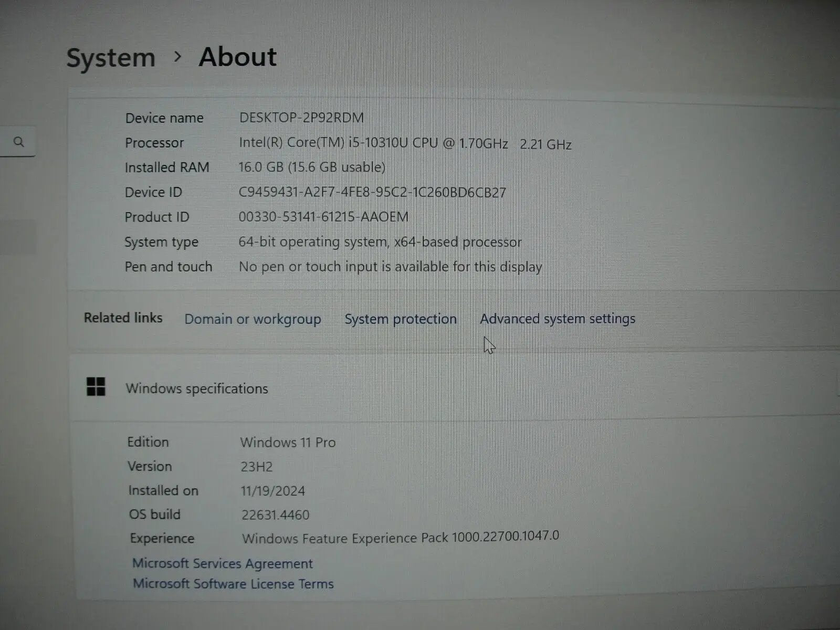The height and width of the screenshot is (630, 840).
Task: Click the Windows logo beside Windows specifications
Action: tap(96, 387)
